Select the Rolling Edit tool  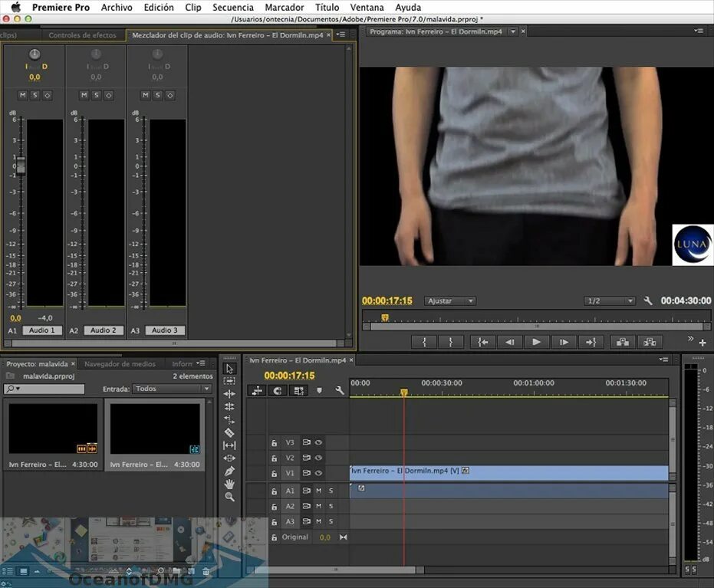(x=229, y=406)
